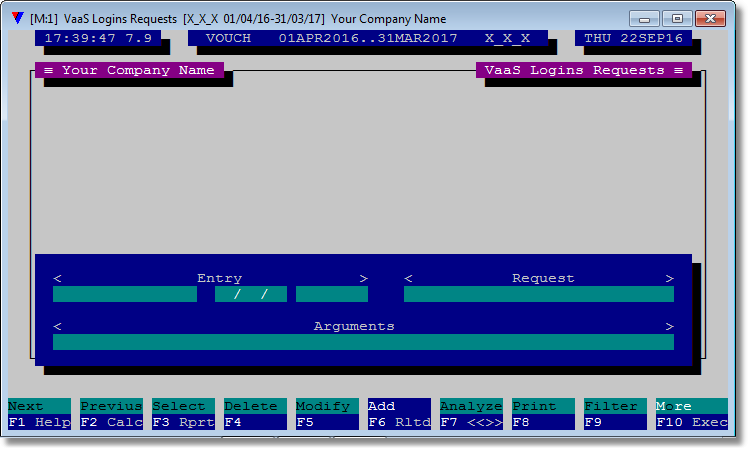This screenshot has height=450, width=748.
Task: Click the Request input field
Action: tap(539, 294)
